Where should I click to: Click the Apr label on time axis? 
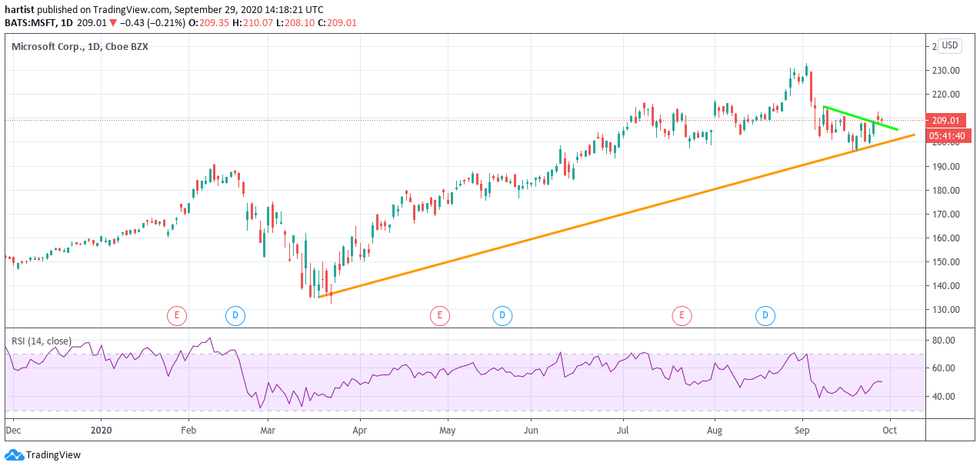[358, 431]
